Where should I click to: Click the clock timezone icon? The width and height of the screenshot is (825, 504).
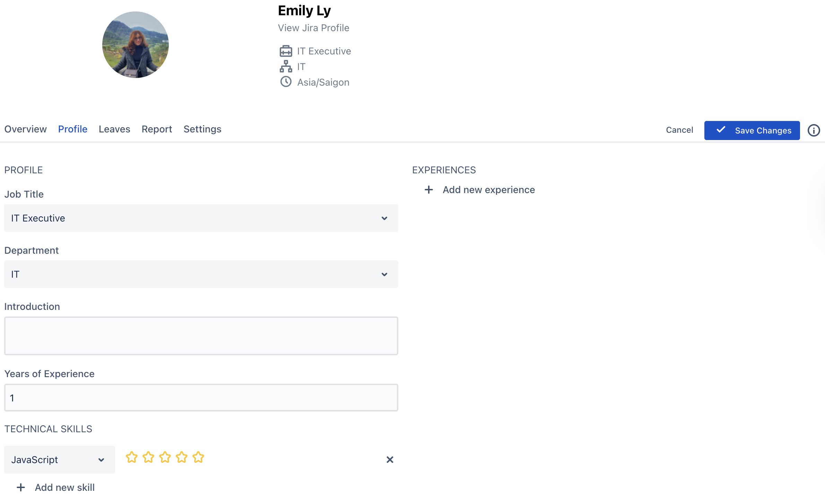[x=286, y=82]
